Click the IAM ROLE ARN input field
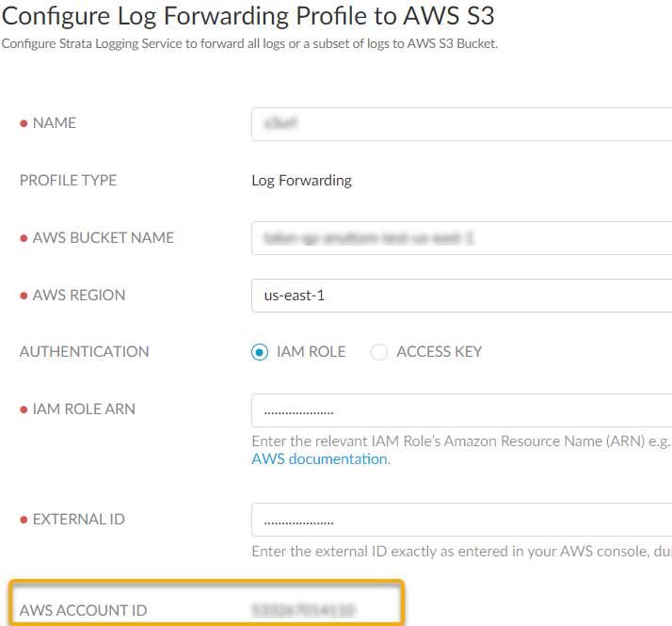The height and width of the screenshot is (626, 672). click(x=461, y=410)
